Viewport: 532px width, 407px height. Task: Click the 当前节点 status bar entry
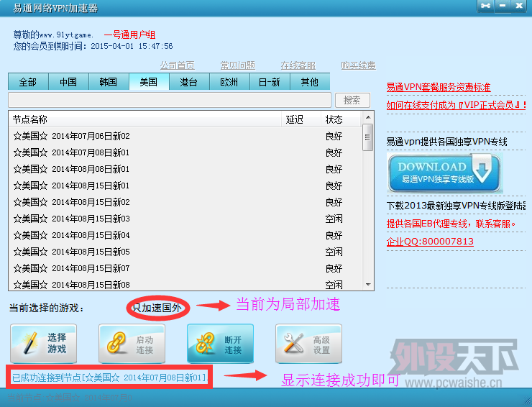(70, 398)
